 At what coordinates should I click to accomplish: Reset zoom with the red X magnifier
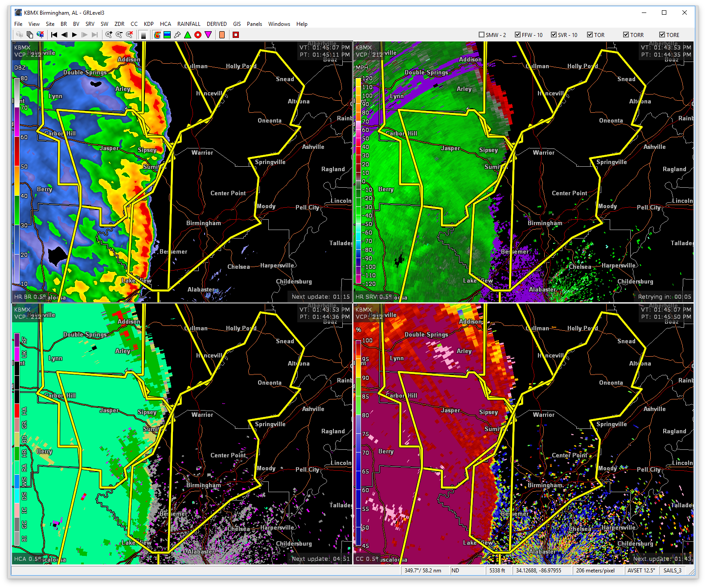(x=129, y=35)
